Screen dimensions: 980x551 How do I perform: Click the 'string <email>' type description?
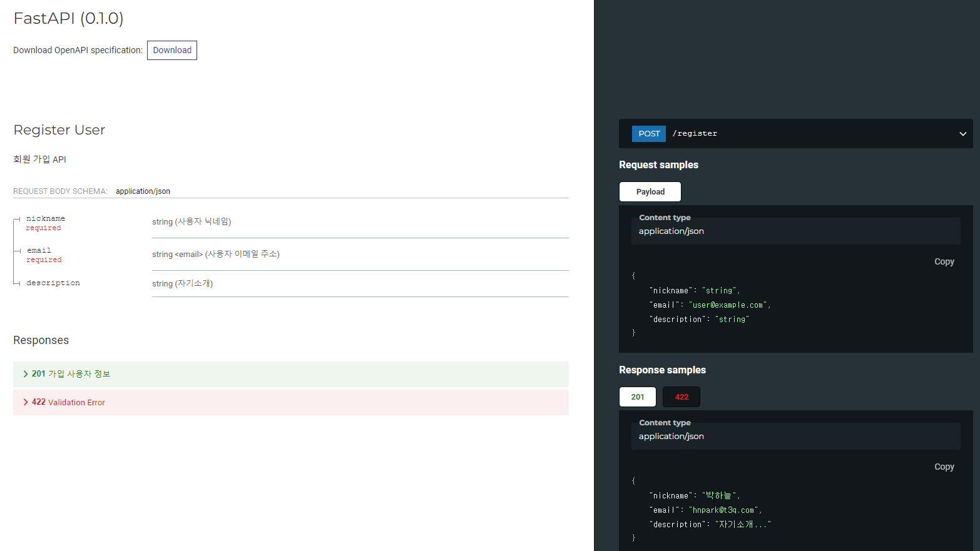(178, 255)
